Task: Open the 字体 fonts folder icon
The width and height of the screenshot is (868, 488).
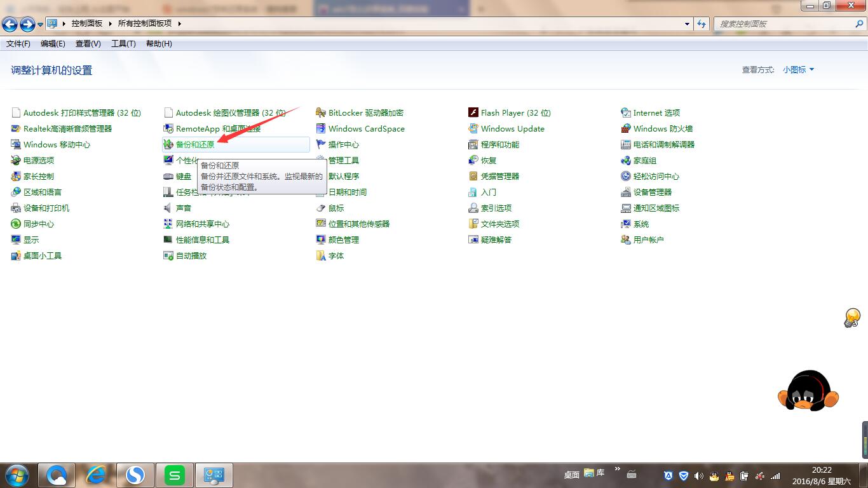Action: 321,255
